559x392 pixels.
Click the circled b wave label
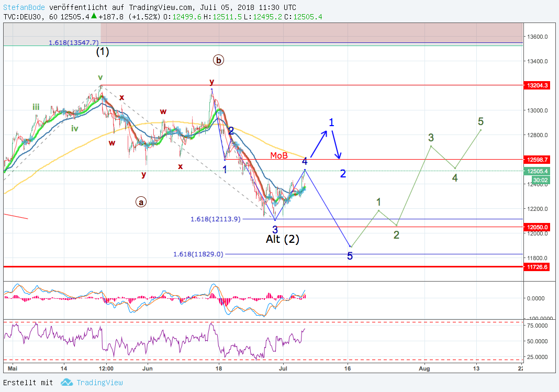(x=219, y=60)
